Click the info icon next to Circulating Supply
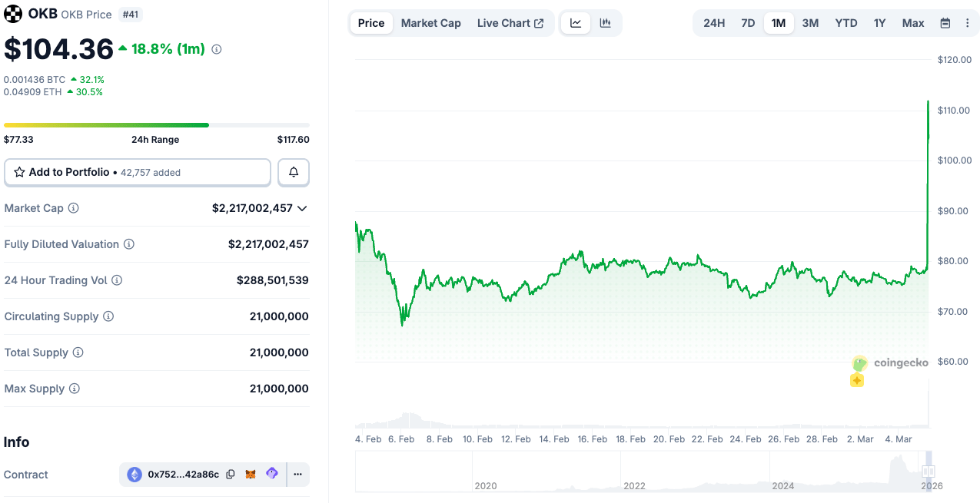This screenshot has height=503, width=980. 108,316
